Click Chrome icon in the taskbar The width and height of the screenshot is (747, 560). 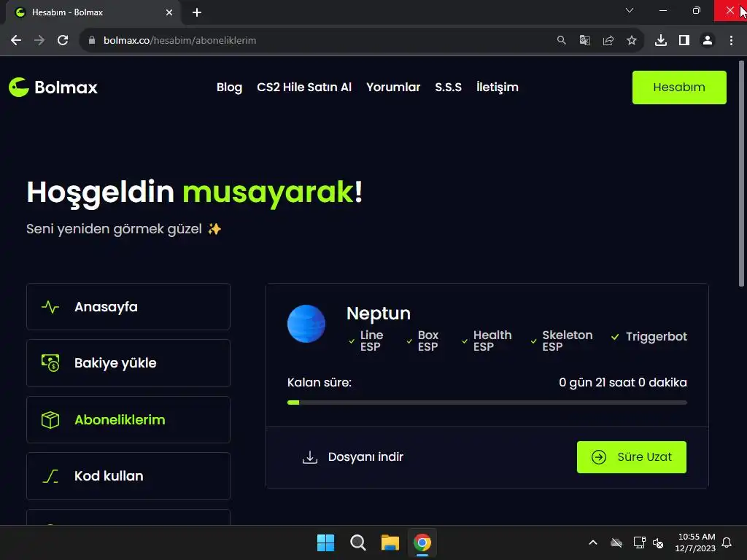[x=422, y=542]
